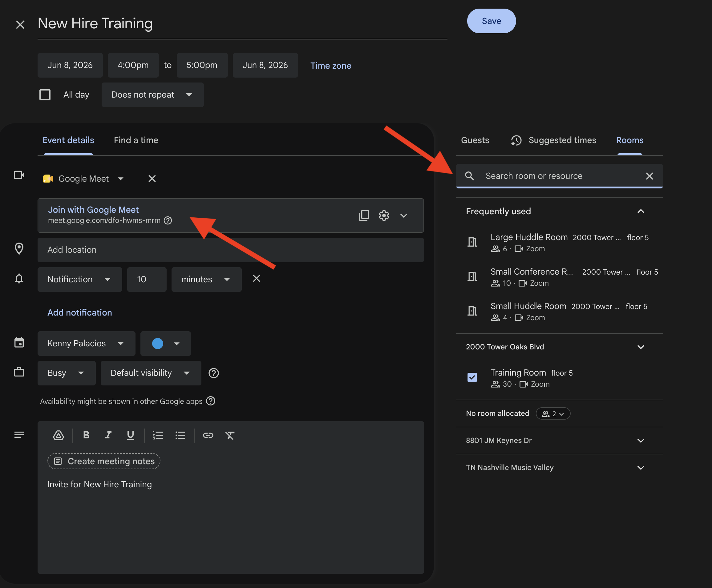Select the Small Conference Room entry
The width and height of the screenshot is (712, 588).
click(x=560, y=277)
